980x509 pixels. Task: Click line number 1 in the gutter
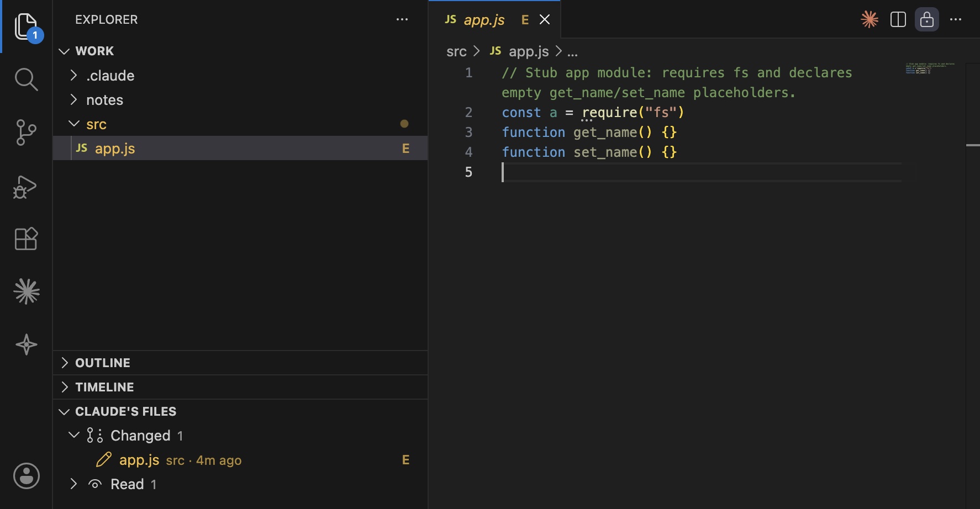(468, 73)
